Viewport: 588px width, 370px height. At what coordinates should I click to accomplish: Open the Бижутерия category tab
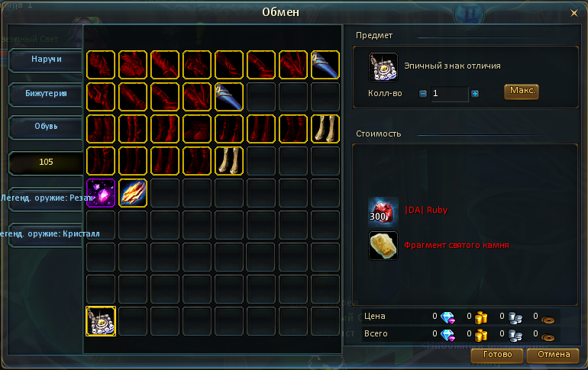46,94
